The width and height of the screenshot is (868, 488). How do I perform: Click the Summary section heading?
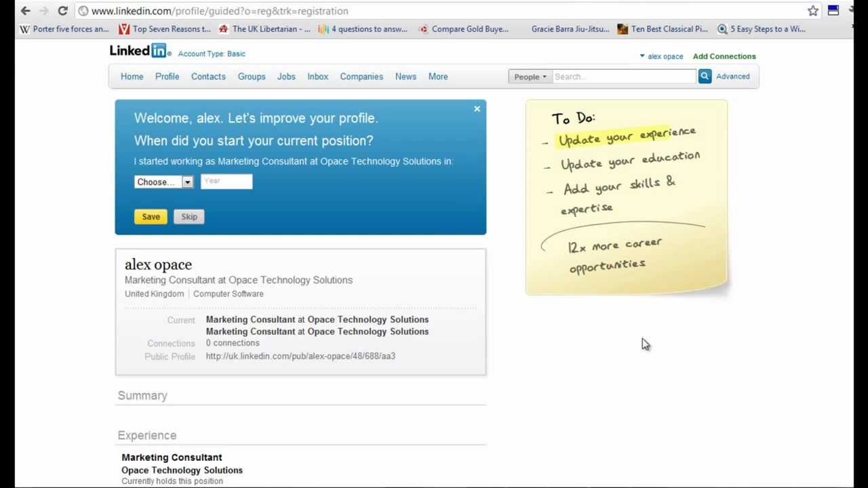pos(142,396)
